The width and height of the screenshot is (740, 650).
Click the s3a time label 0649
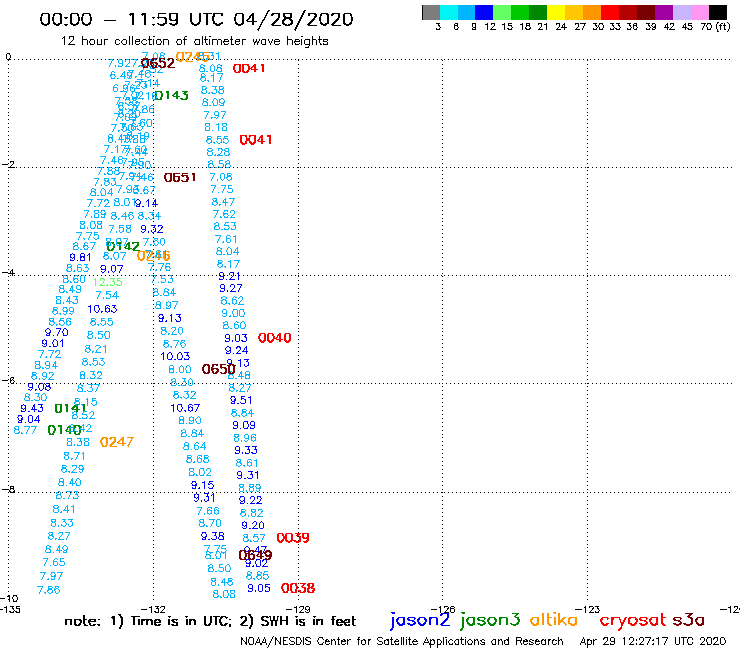255,555
